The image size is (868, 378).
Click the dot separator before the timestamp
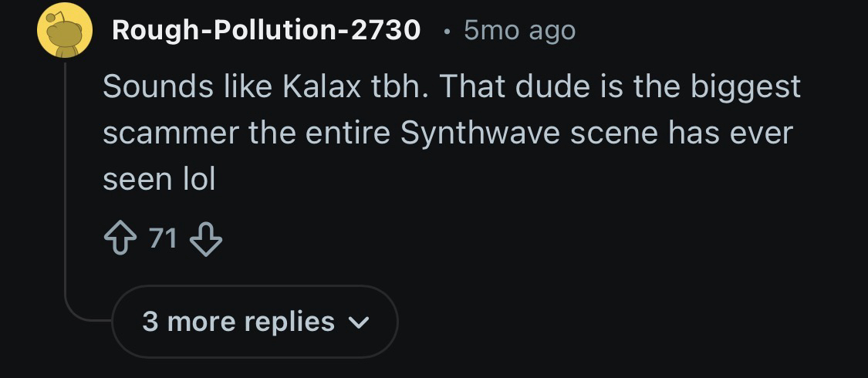click(447, 31)
